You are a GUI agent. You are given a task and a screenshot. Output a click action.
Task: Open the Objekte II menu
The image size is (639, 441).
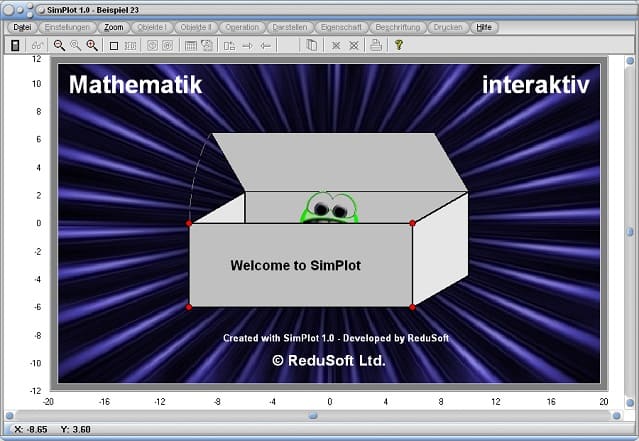click(x=196, y=27)
